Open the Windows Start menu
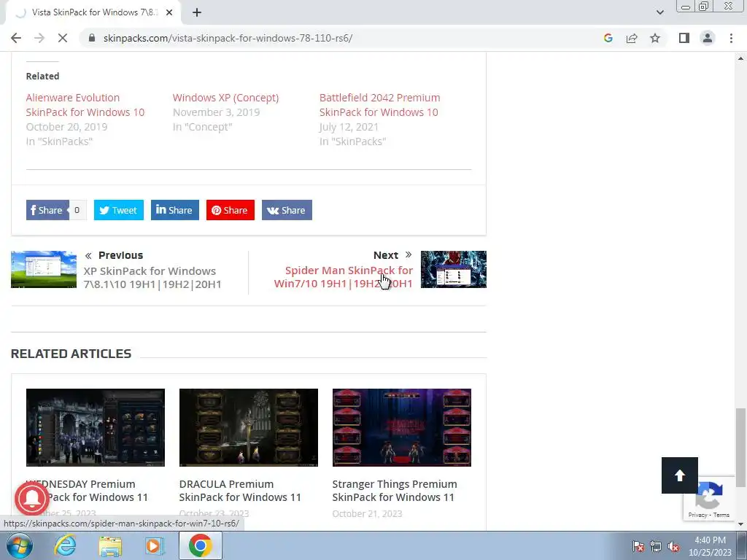747x560 pixels. [x=19, y=545]
